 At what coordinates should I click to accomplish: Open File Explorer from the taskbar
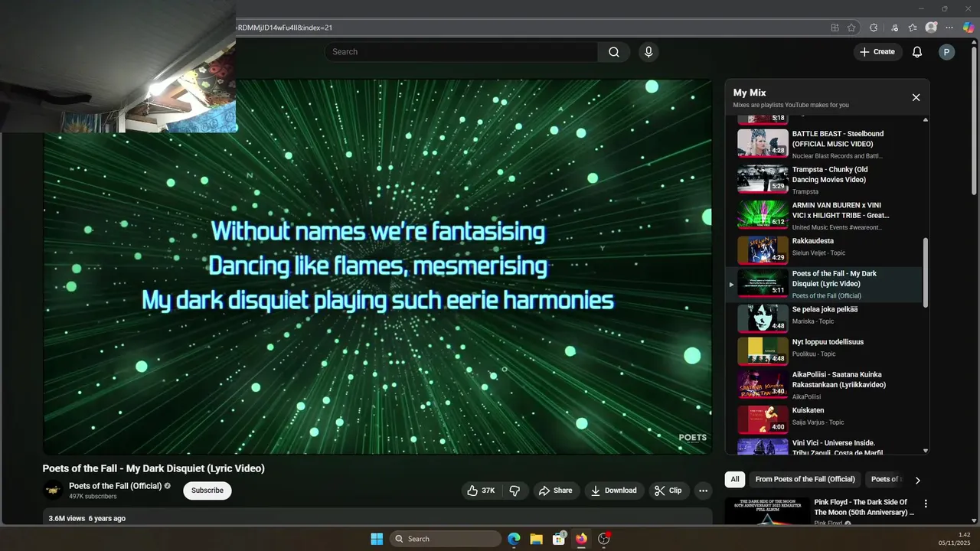point(536,539)
